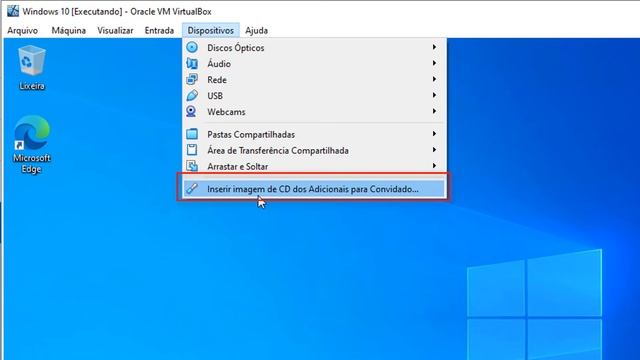Click the Discos Ópticos disc icon

192,47
